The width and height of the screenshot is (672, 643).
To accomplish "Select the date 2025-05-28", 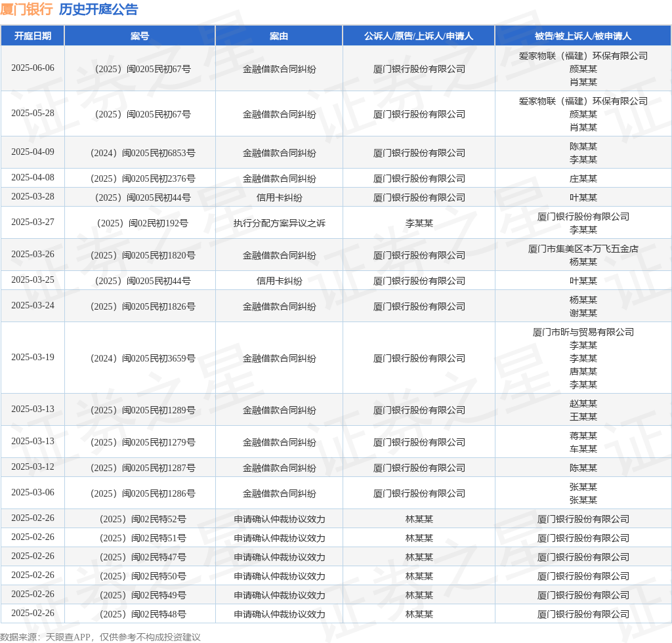I will tap(33, 113).
